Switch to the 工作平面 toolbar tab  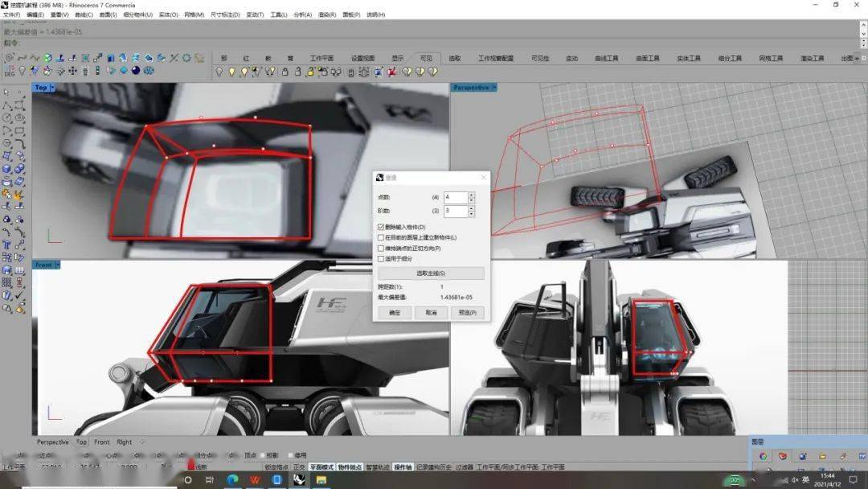point(321,58)
